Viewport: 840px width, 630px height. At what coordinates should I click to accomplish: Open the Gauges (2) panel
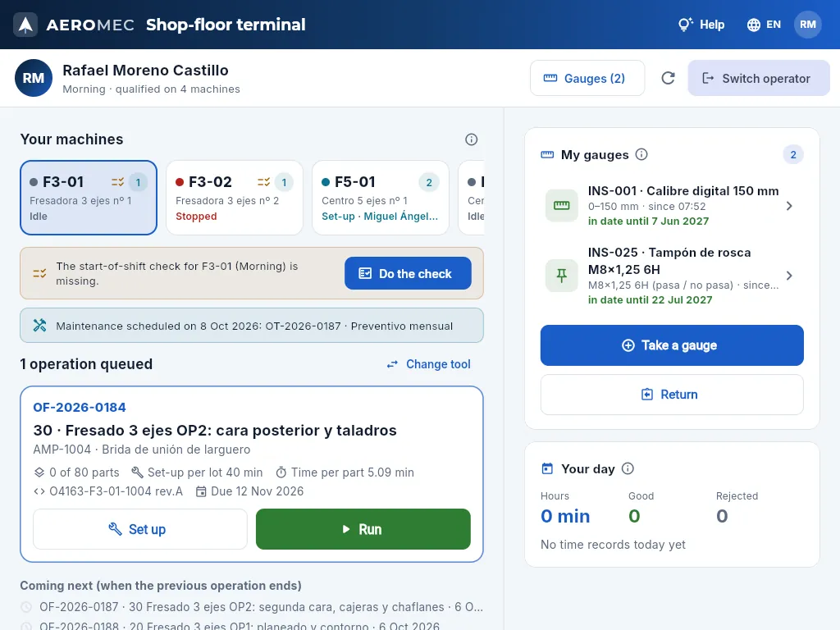587,78
